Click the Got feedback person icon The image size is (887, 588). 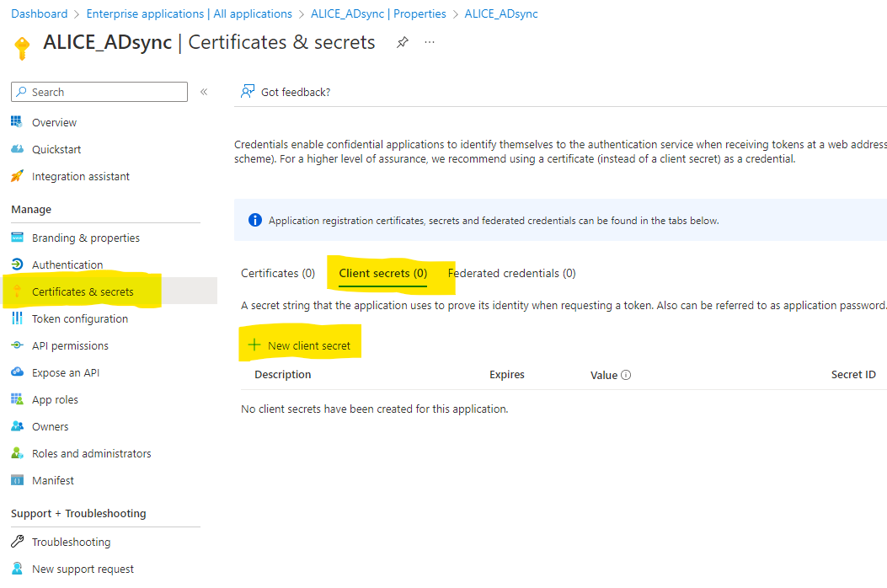(x=247, y=92)
